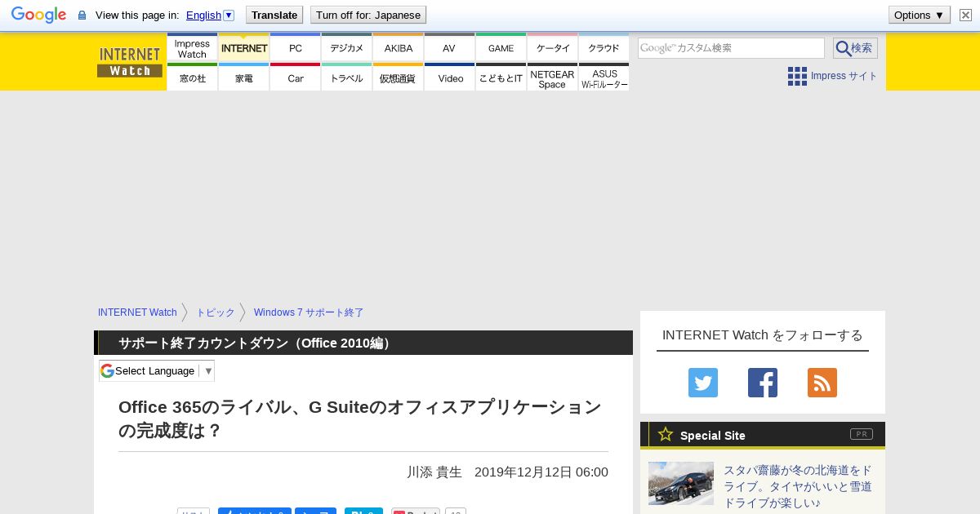Click the publish date 2019年12月12日 06:00
This screenshot has width=980, height=514.
pyautogui.click(x=541, y=472)
